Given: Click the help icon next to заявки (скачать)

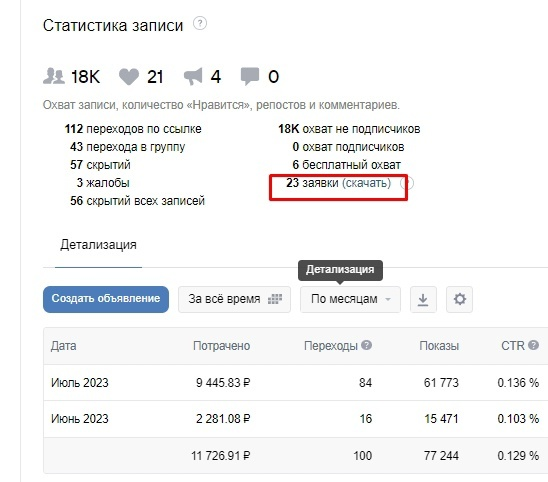Looking at the screenshot, I should (x=407, y=183).
